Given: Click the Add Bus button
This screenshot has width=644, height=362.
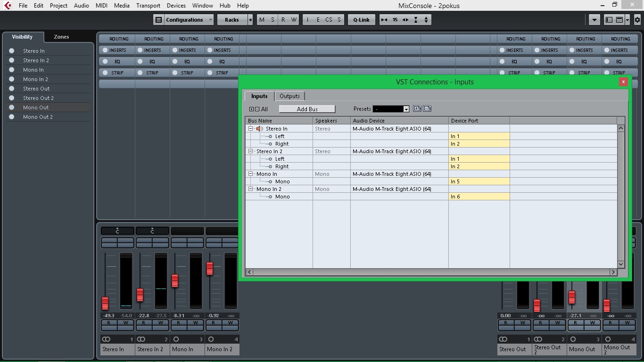Looking at the screenshot, I should 307,109.
